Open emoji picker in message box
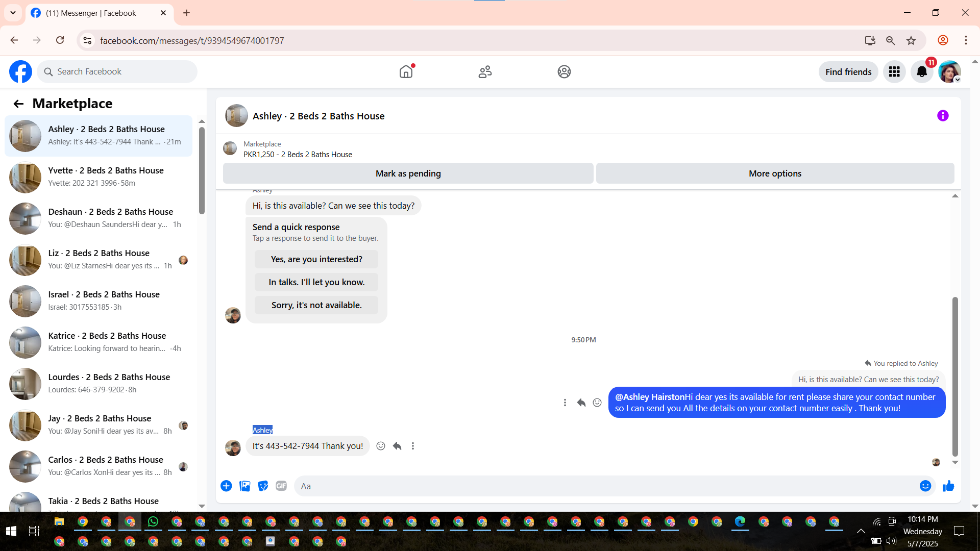The height and width of the screenshot is (551, 980). [x=925, y=486]
